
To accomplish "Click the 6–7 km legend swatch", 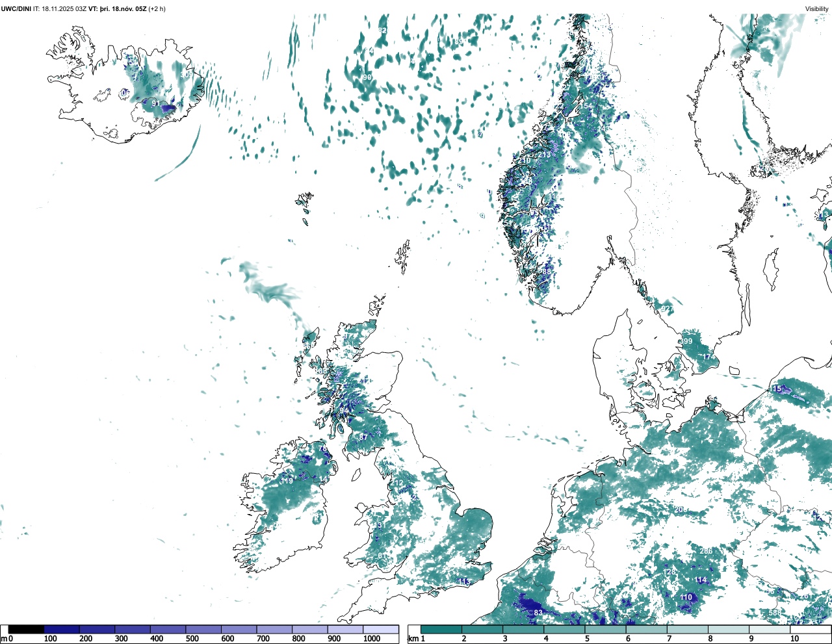I will [647, 630].
